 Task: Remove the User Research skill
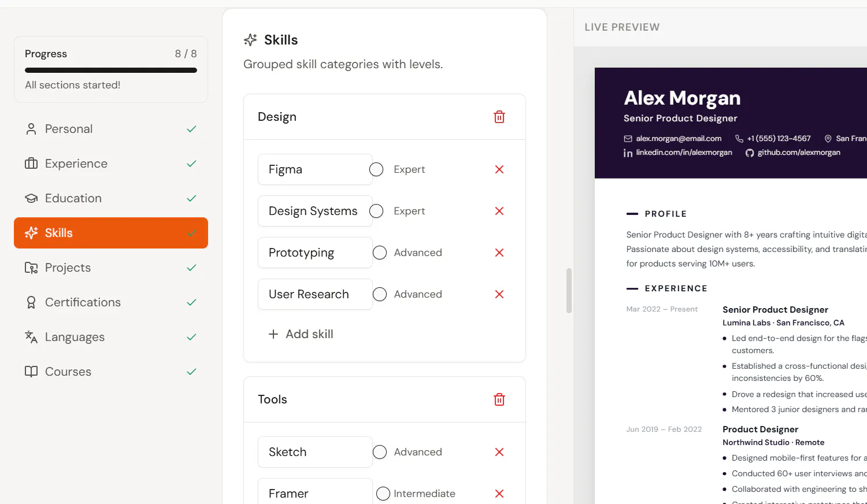point(499,294)
